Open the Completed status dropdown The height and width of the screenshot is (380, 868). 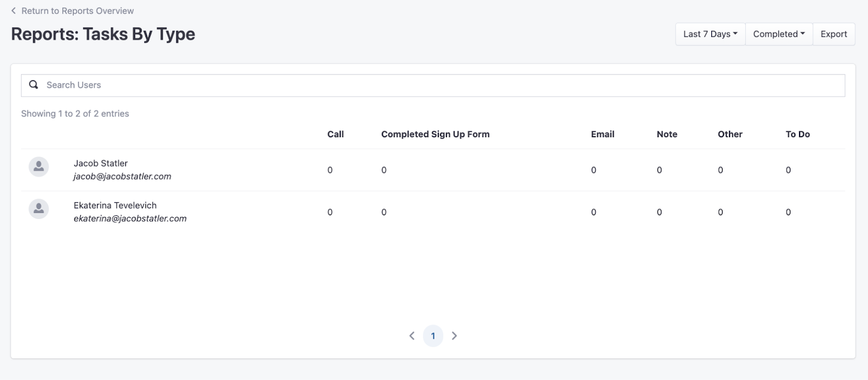(x=779, y=34)
